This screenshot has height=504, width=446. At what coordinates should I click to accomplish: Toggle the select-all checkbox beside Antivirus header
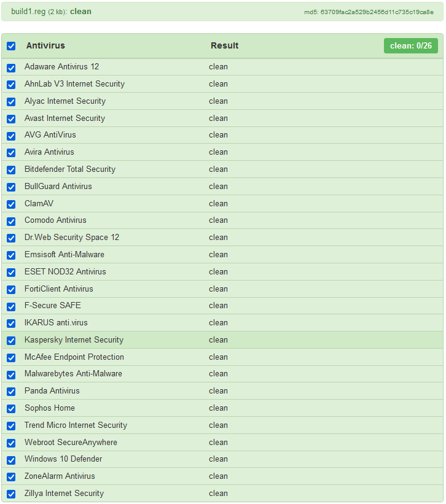pyautogui.click(x=11, y=46)
